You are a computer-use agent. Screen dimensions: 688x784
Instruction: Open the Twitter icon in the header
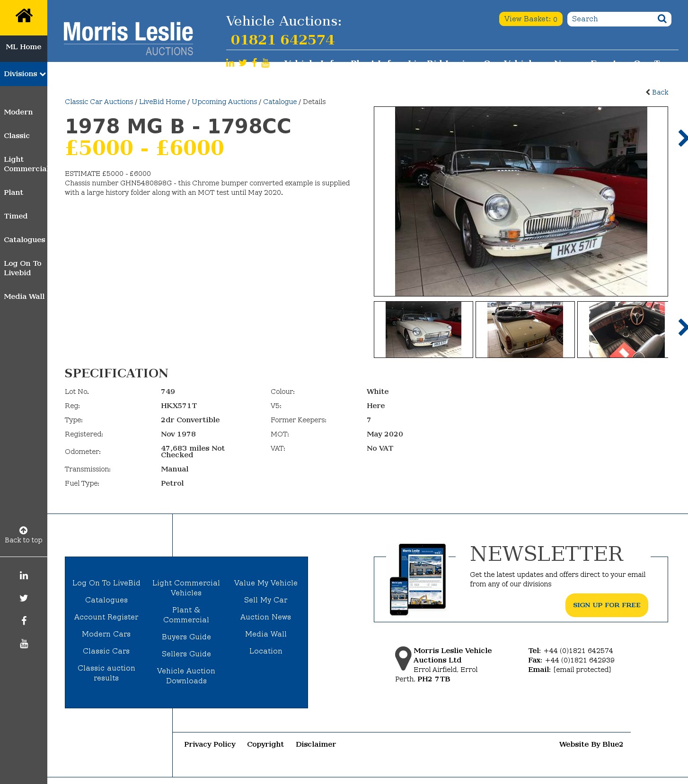pyautogui.click(x=243, y=63)
